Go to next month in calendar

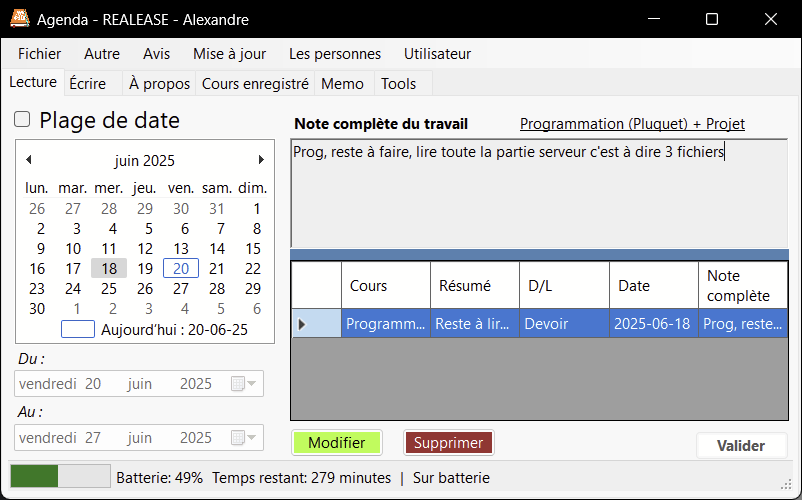pos(261,160)
